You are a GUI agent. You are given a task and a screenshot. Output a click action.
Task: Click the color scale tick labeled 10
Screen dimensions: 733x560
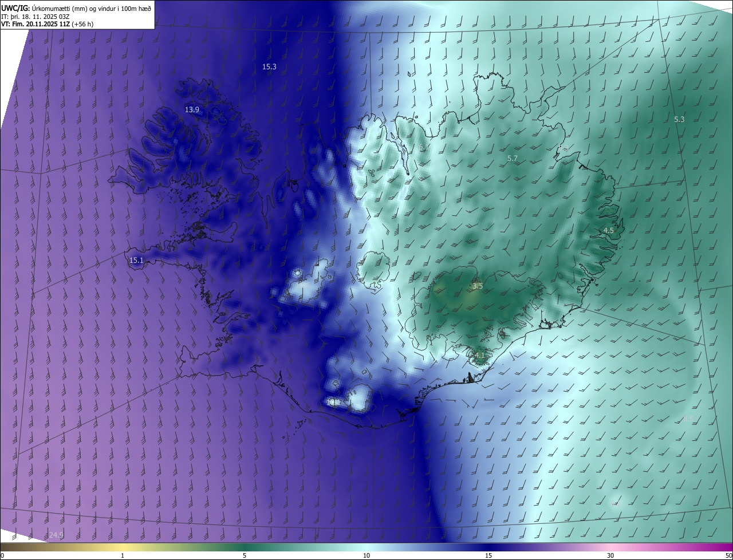click(366, 555)
